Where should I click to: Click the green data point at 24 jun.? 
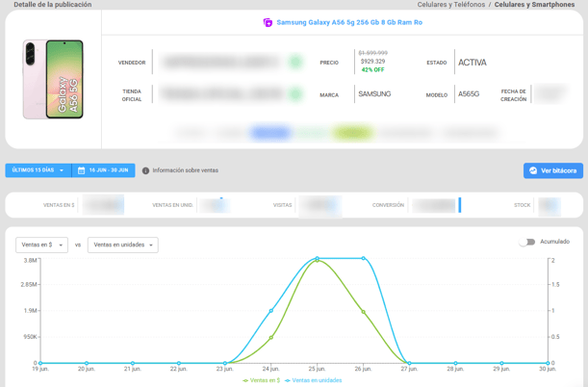pyautogui.click(x=271, y=338)
